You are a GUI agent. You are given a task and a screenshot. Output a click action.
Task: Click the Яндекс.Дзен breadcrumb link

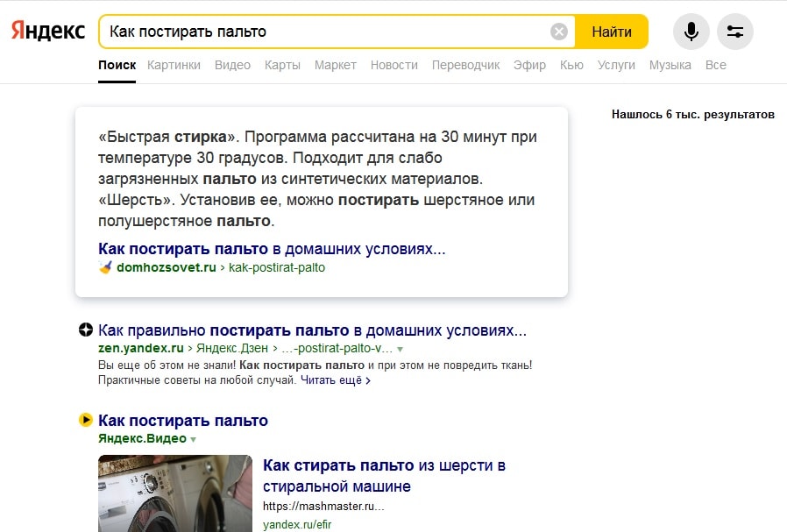tap(232, 348)
